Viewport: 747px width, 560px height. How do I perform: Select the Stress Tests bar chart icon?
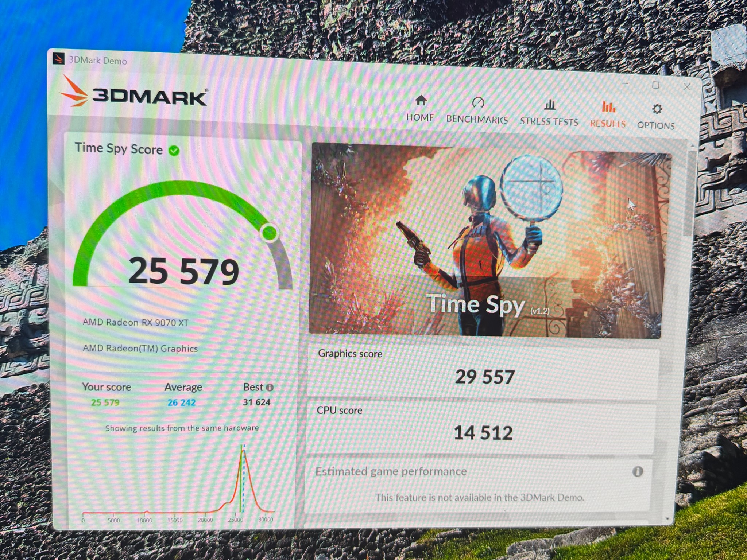click(550, 105)
